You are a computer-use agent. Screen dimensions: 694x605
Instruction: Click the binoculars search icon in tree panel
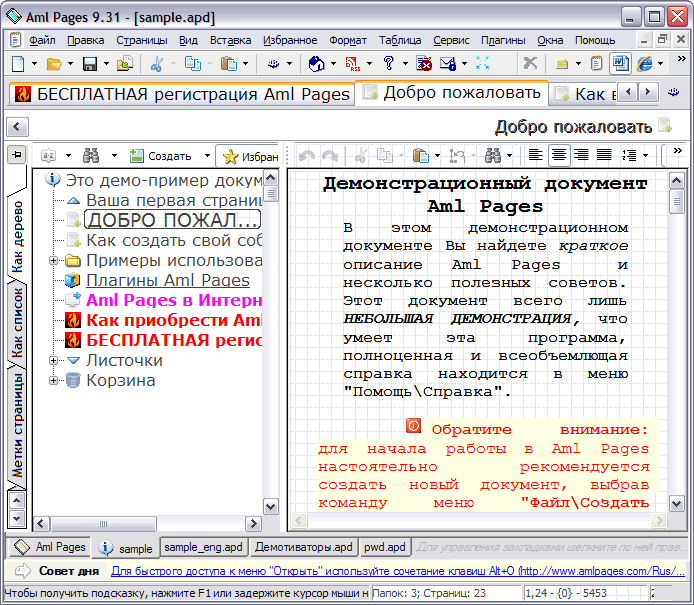[x=91, y=155]
